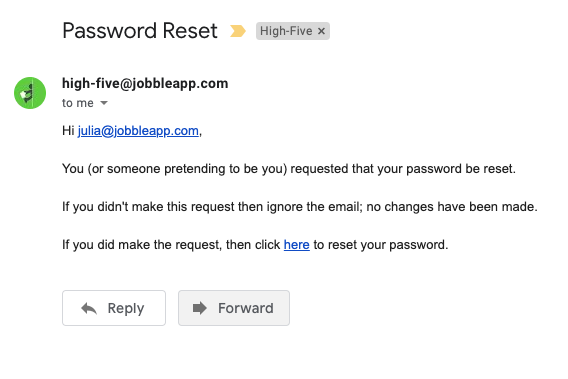Click the 'Hi' greeting word
This screenshot has width=568, height=379.
68,131
